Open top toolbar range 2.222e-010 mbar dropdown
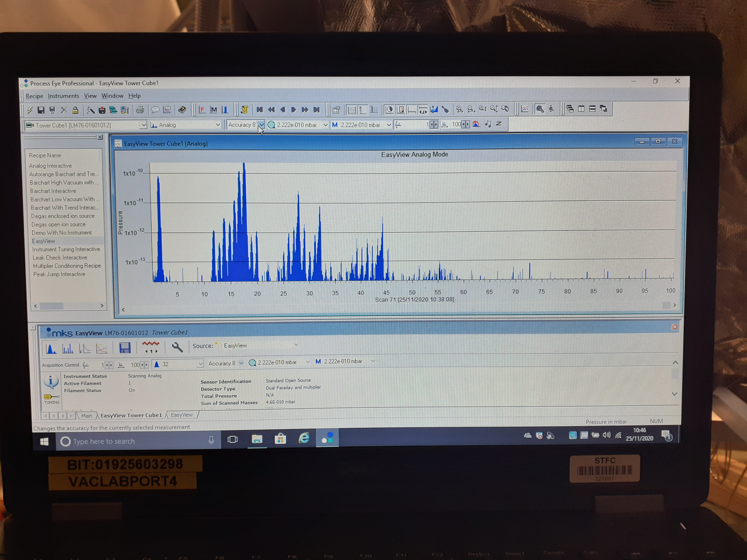This screenshot has height=560, width=747. click(x=325, y=125)
